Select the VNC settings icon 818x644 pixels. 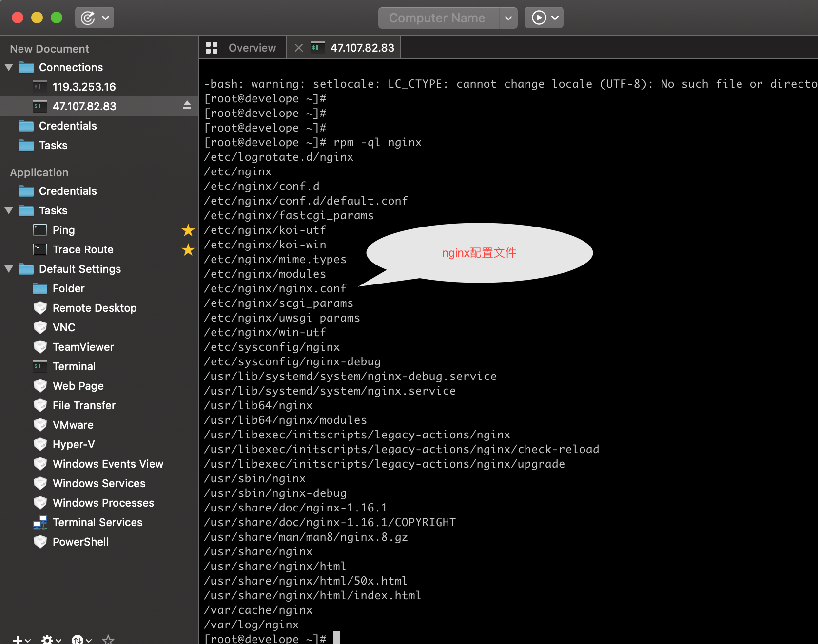click(x=39, y=327)
